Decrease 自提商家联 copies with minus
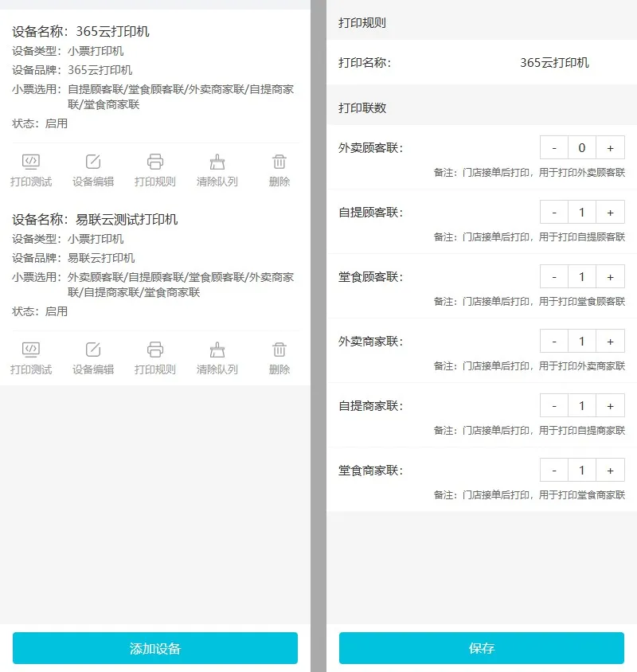The height and width of the screenshot is (672, 637). tap(554, 405)
